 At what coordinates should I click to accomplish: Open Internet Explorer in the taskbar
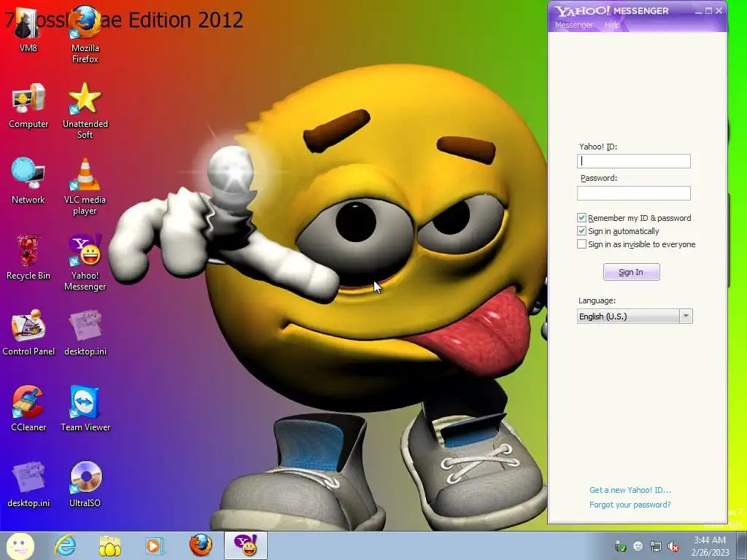[x=65, y=545]
